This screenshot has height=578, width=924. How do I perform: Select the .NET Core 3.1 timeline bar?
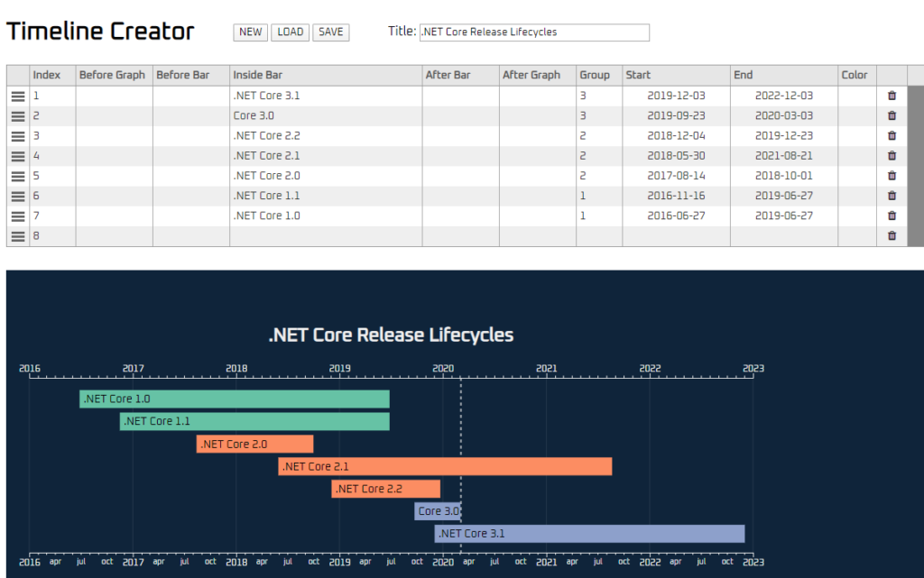point(589,533)
